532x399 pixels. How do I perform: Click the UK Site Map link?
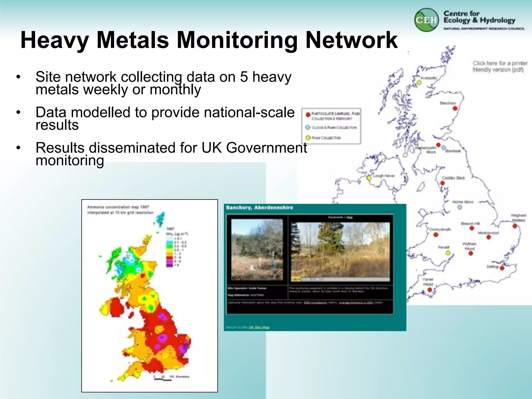point(259,327)
